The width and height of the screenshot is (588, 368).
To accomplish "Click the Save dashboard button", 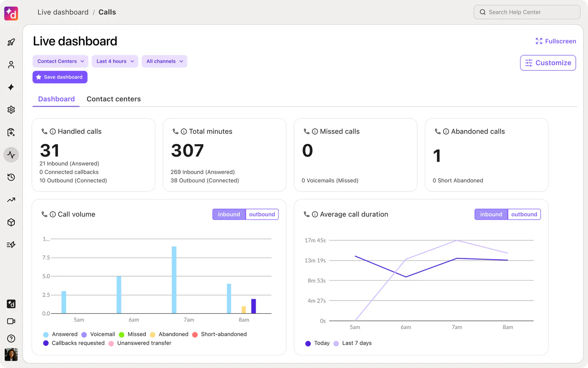I will pyautogui.click(x=60, y=77).
